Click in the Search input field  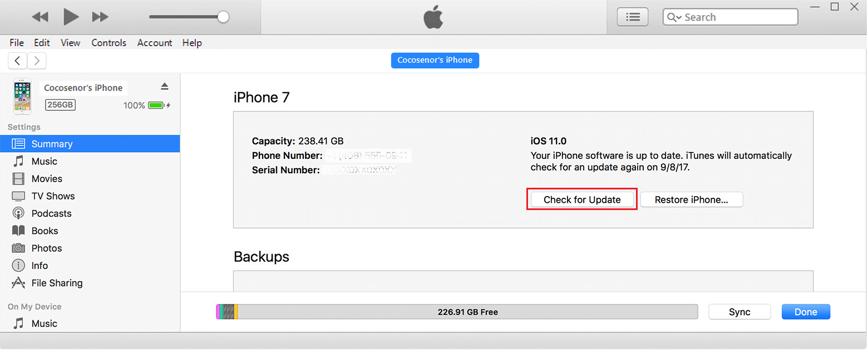click(x=730, y=17)
